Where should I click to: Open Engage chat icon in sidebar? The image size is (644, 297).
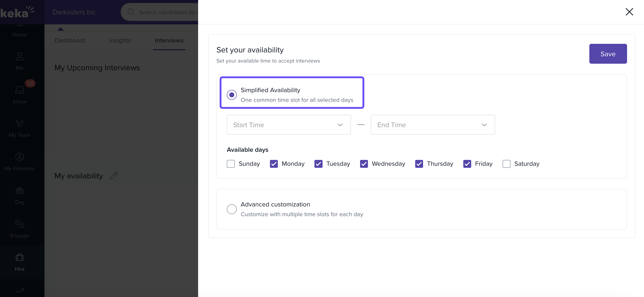pos(19,224)
